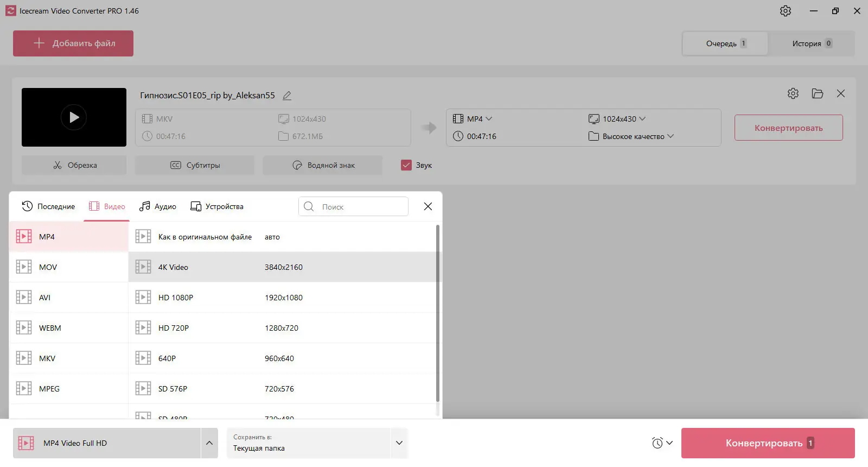Viewport: 868px width, 467px height.
Task: Switch to the Аудио formats tab
Action: [x=158, y=206]
